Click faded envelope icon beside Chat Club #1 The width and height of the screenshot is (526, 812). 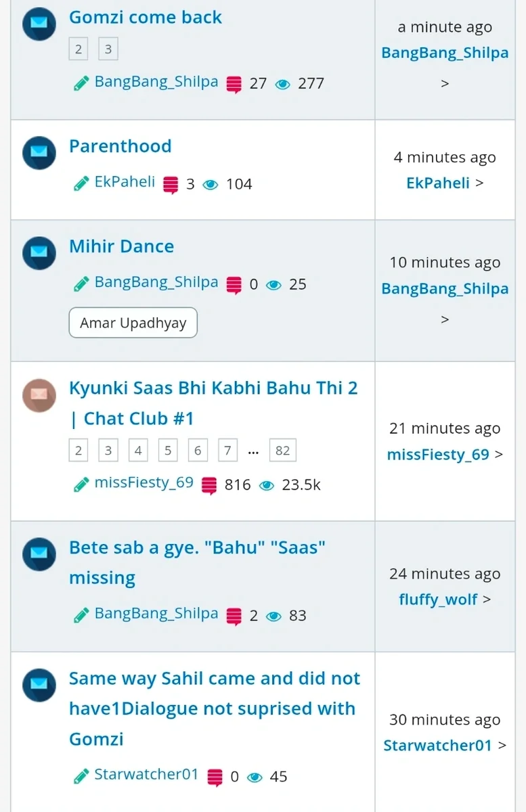pos(39,395)
